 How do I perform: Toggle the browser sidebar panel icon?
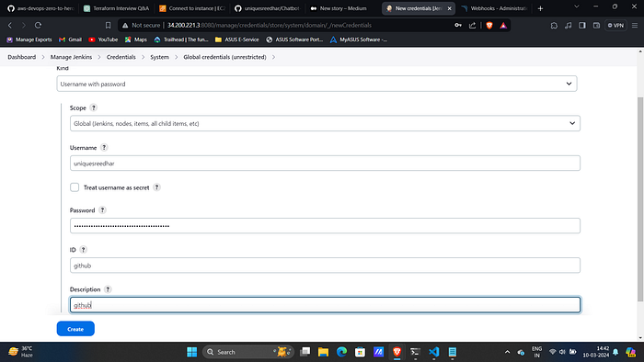coord(582,26)
